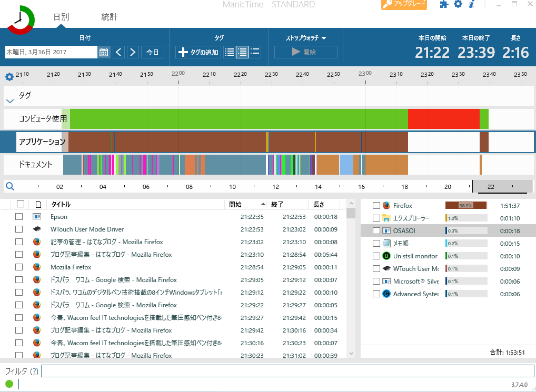Click the Advanced System app icon
This screenshot has height=392, width=536.
386,294
